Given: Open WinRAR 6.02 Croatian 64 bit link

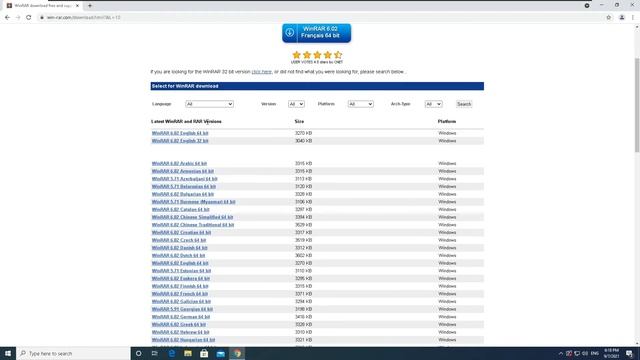Looking at the screenshot, I should click(x=181, y=233).
